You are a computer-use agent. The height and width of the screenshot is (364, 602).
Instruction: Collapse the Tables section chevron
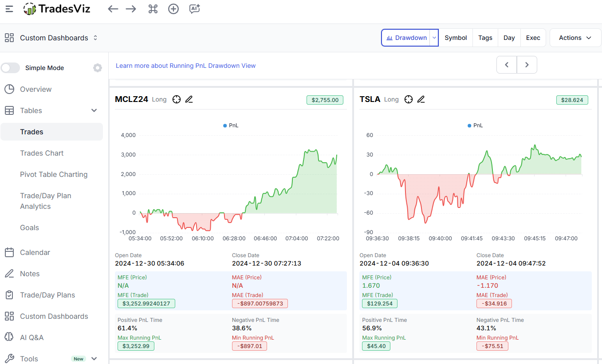[x=94, y=110]
